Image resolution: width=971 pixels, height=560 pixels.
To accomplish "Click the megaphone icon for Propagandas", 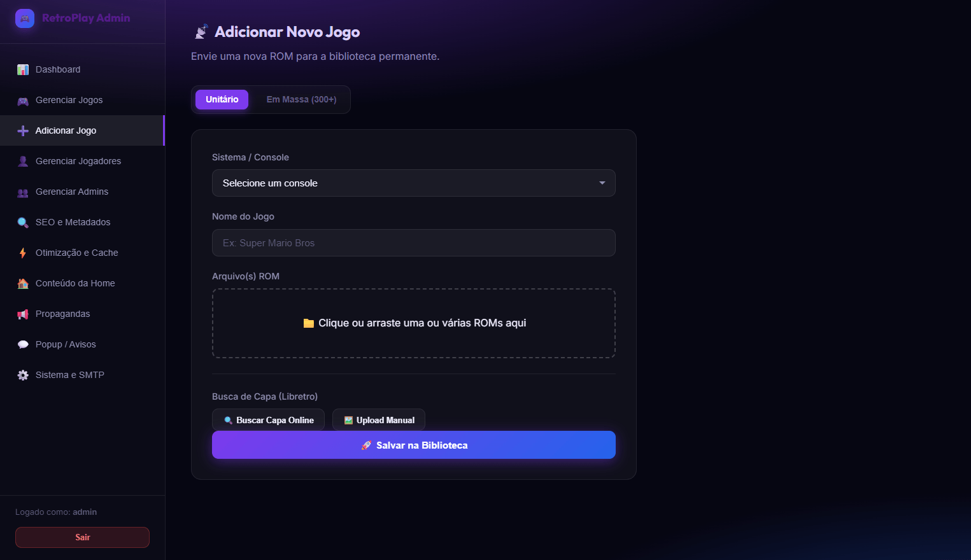I will [x=23, y=314].
